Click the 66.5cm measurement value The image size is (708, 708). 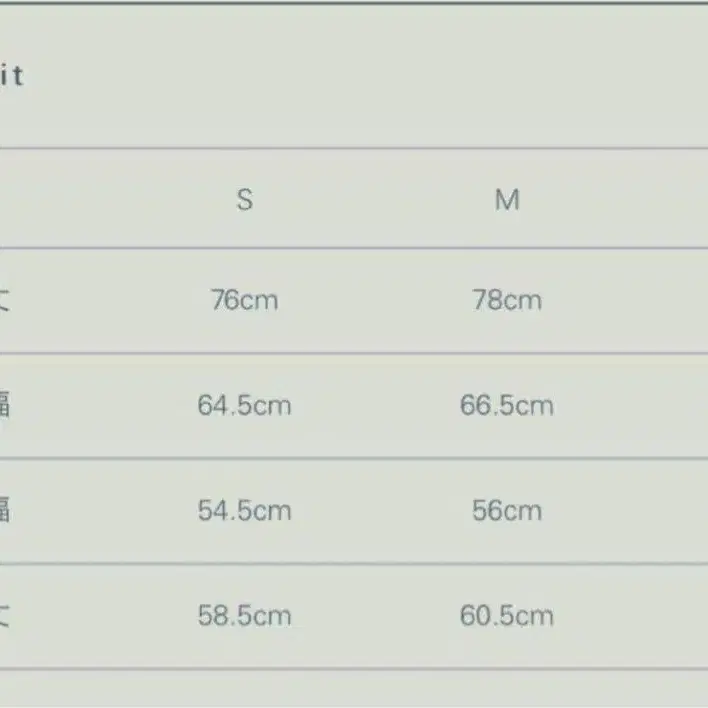(x=507, y=405)
